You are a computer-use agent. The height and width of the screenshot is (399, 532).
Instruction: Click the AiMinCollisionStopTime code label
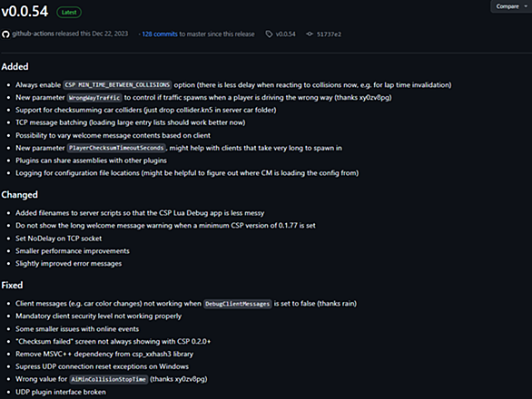pyautogui.click(x=109, y=379)
